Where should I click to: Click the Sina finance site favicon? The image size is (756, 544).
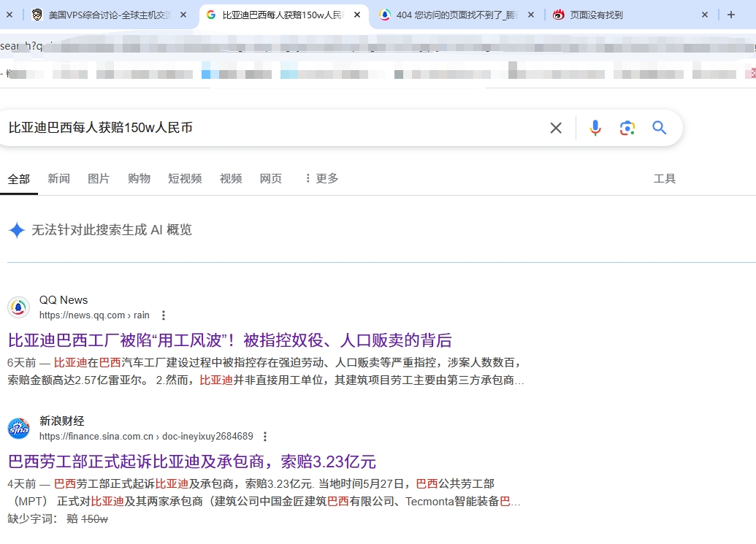coord(19,429)
